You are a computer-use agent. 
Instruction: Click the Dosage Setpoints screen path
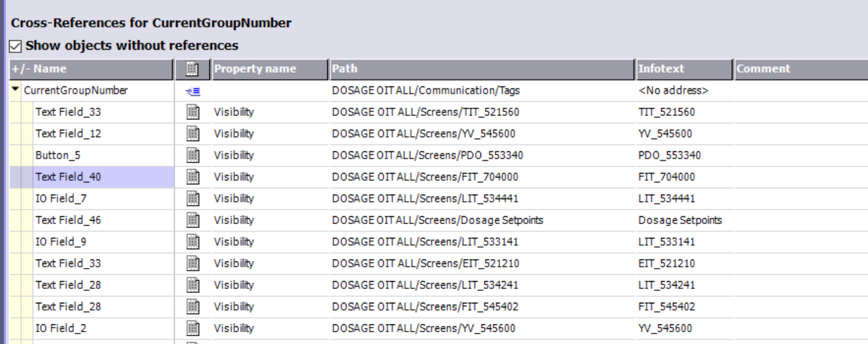coord(437,220)
